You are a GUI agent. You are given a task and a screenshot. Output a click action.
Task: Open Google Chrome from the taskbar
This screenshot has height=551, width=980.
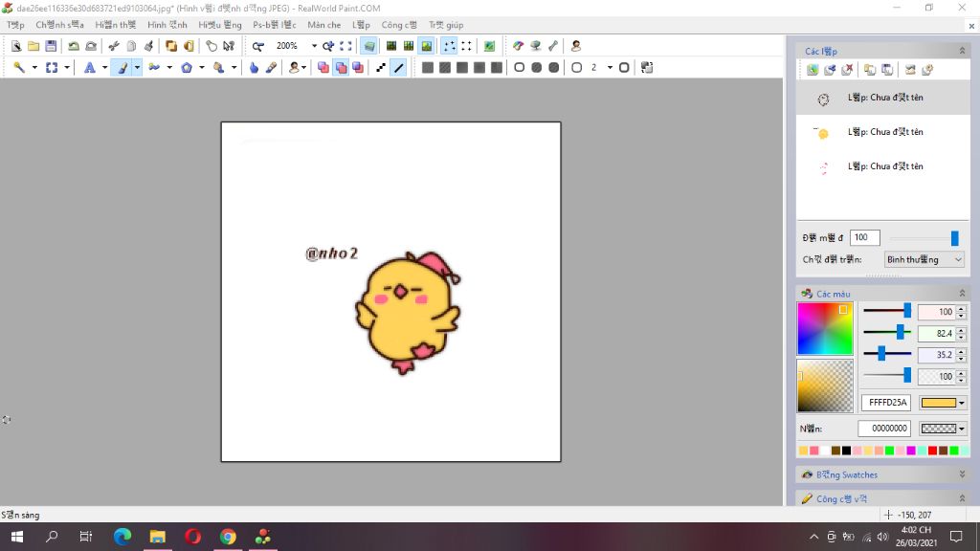[228, 537]
